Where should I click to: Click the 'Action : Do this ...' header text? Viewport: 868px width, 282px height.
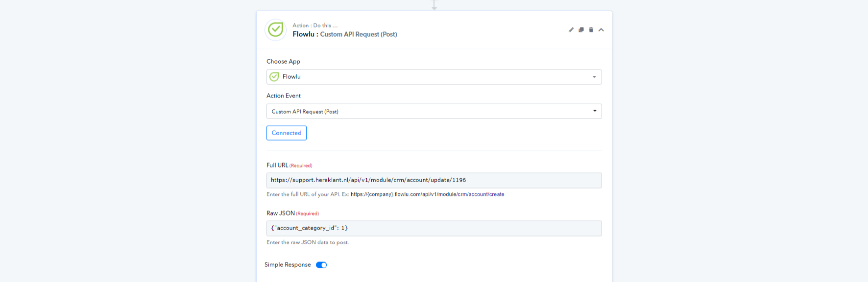click(314, 25)
